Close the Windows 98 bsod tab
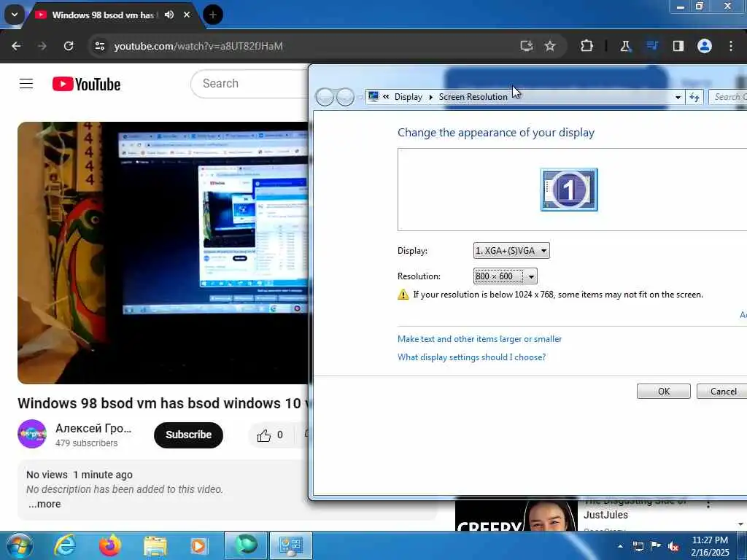 pos(187,15)
